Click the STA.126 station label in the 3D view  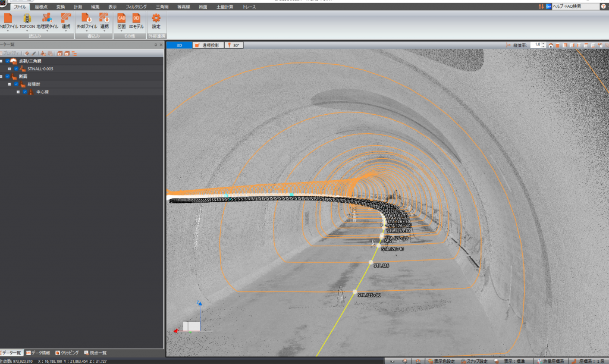point(381,266)
